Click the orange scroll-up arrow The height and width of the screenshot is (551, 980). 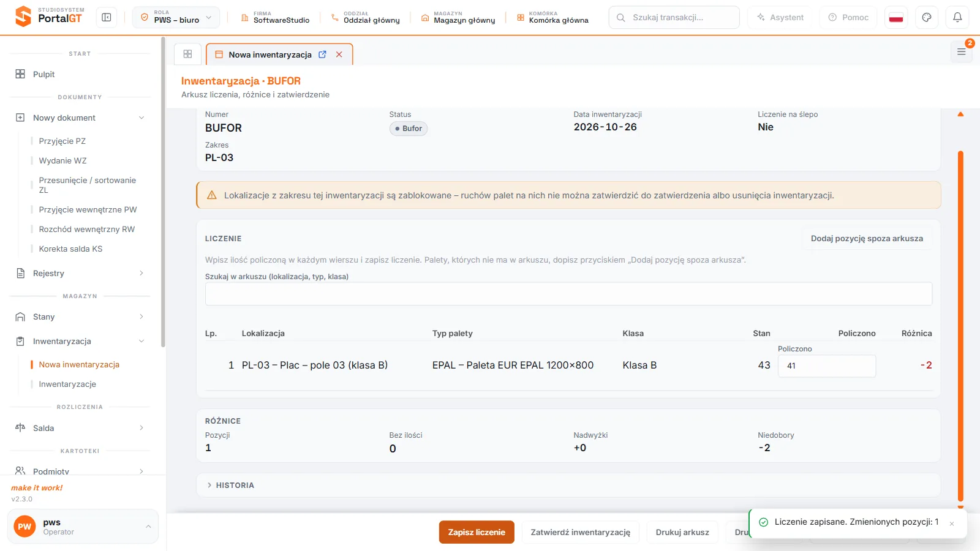tap(960, 114)
